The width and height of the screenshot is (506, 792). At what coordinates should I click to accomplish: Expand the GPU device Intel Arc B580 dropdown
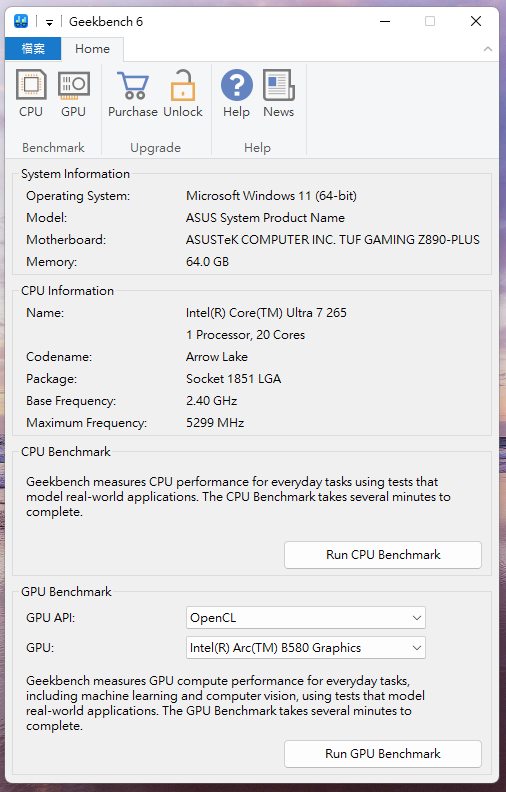(306, 648)
